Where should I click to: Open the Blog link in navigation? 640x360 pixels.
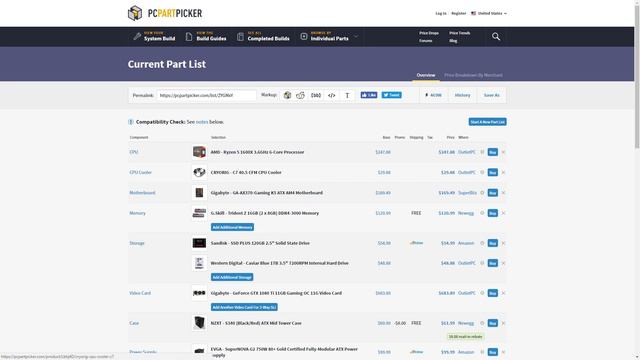pyautogui.click(x=453, y=41)
